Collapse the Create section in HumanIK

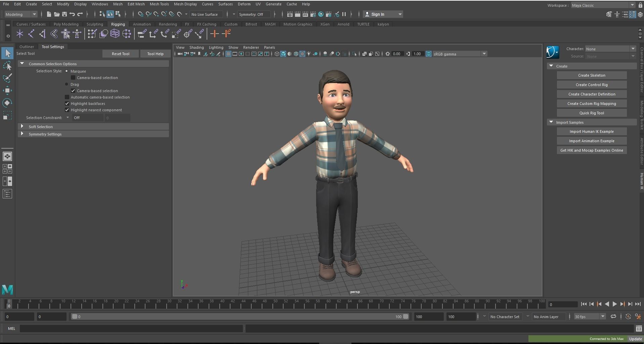tap(591, 66)
